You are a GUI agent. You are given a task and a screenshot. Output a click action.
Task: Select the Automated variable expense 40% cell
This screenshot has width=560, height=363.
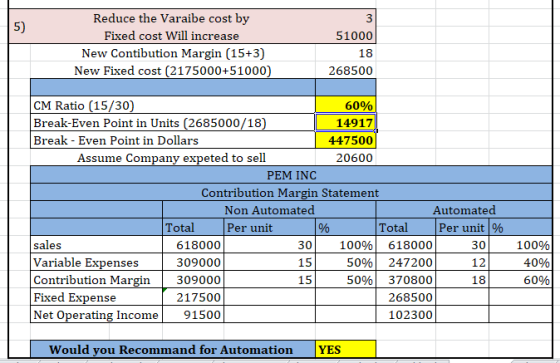pyautogui.click(x=521, y=263)
